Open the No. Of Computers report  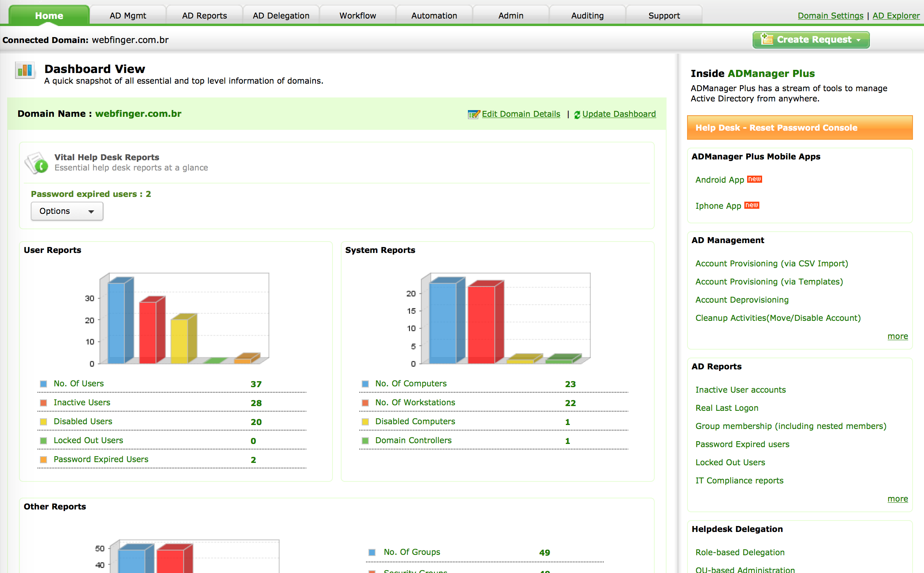coord(411,384)
